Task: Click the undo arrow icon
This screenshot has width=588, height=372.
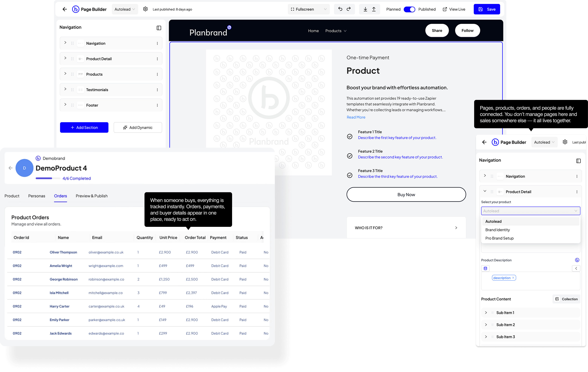Action: [340, 9]
